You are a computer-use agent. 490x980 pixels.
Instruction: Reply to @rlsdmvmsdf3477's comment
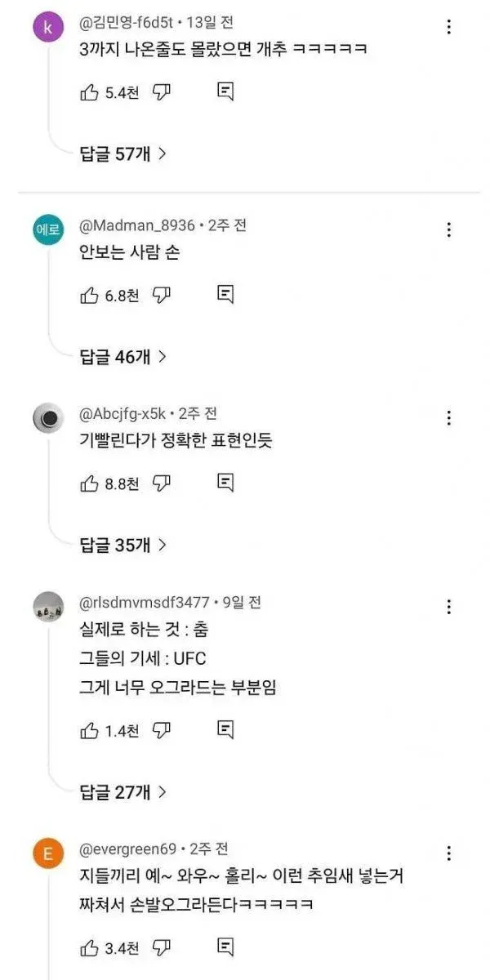[226, 729]
